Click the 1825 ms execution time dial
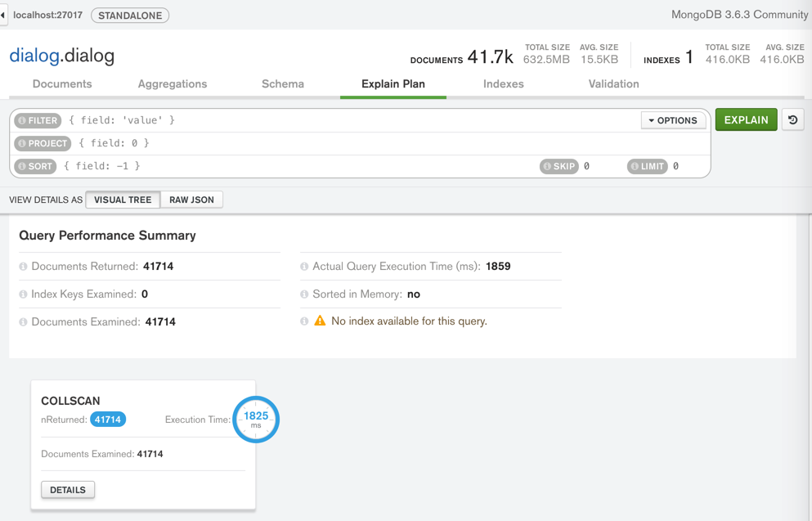This screenshot has width=812, height=521. (256, 419)
